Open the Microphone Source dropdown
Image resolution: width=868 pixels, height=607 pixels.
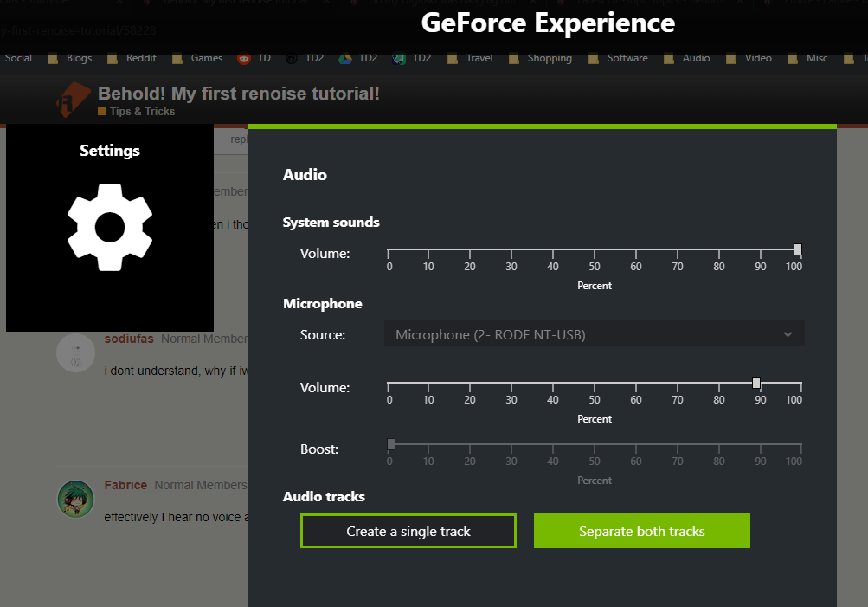pos(594,334)
